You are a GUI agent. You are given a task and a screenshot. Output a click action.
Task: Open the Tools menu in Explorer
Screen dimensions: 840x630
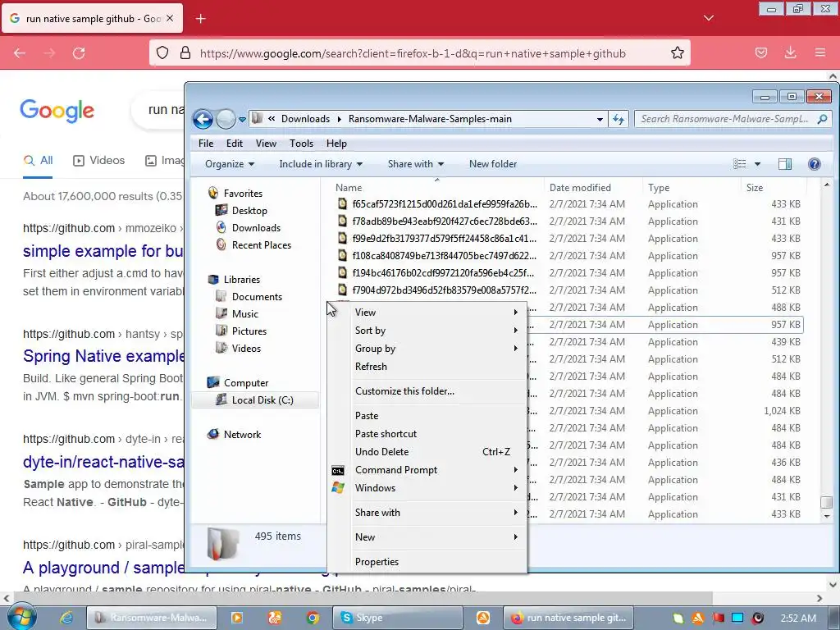pos(301,143)
